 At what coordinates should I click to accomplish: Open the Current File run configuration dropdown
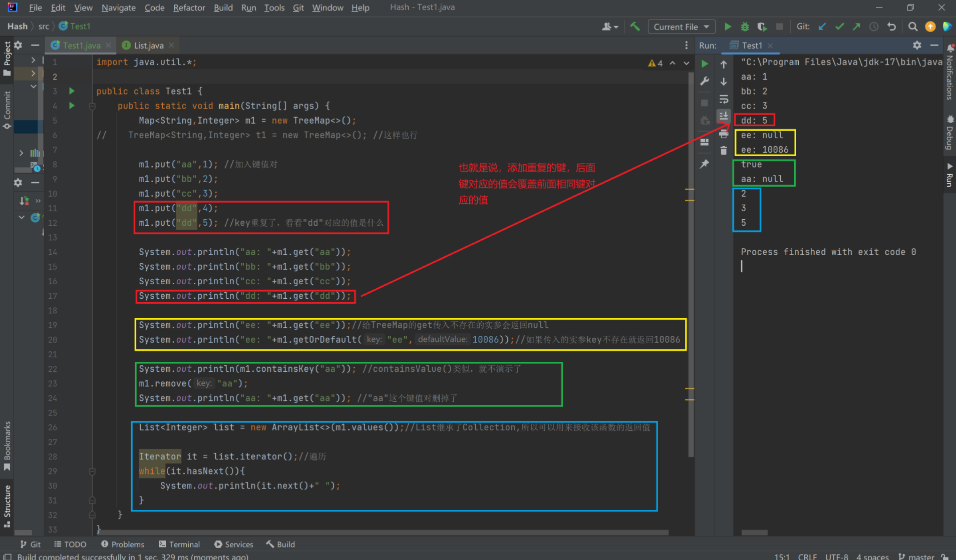681,27
